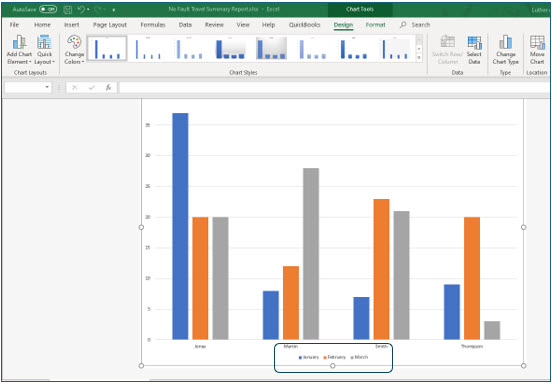Select the January legend entry
This screenshot has height=384, width=552.
[309, 357]
